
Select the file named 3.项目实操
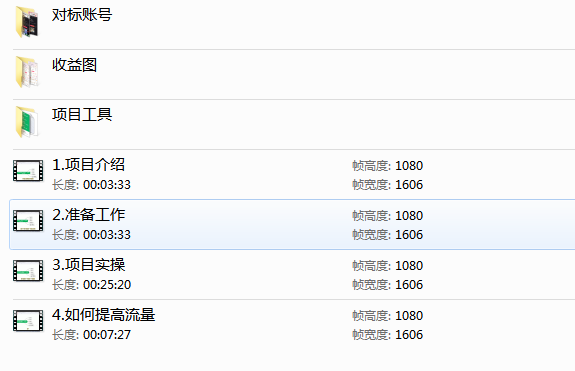pyautogui.click(x=88, y=265)
